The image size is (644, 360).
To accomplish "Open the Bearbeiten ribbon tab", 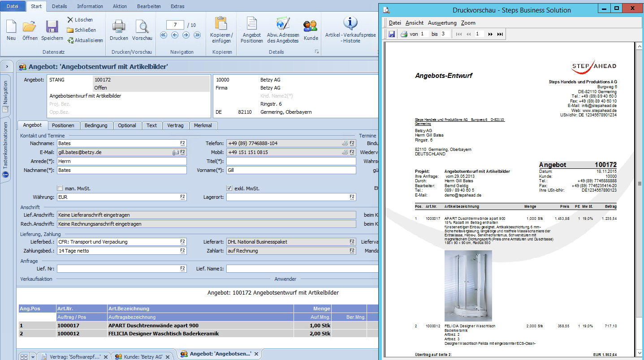I will coord(148,6).
